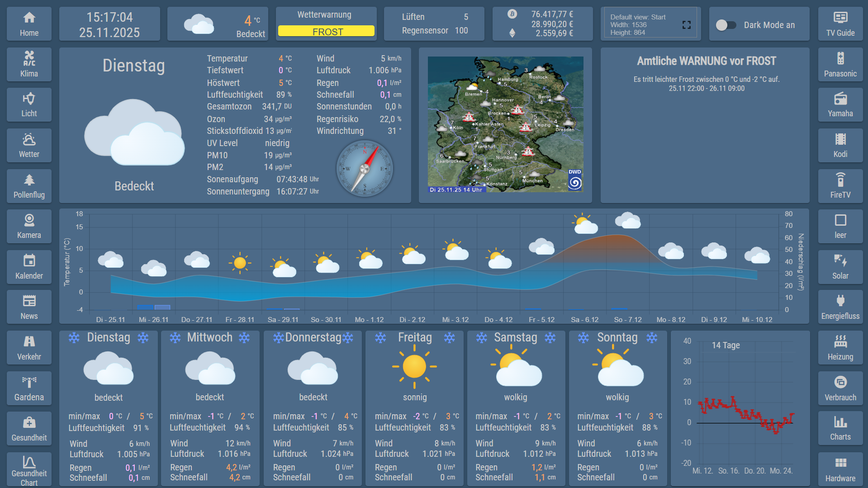Viewport: 868px width, 488px height.
Task: Open the DWD Germany weather map
Action: (x=505, y=124)
